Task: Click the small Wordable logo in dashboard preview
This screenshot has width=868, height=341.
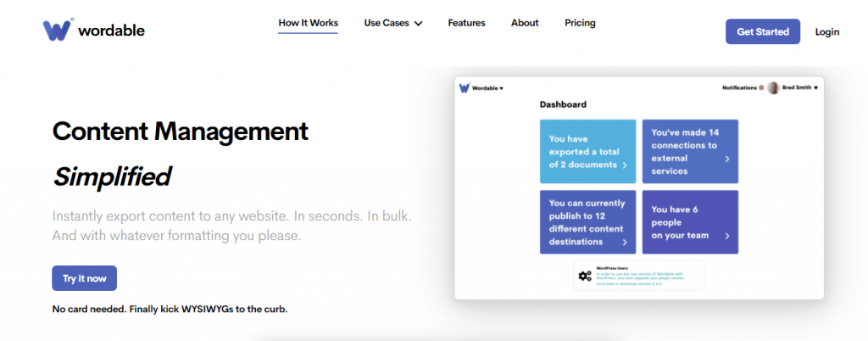Action: [x=464, y=87]
